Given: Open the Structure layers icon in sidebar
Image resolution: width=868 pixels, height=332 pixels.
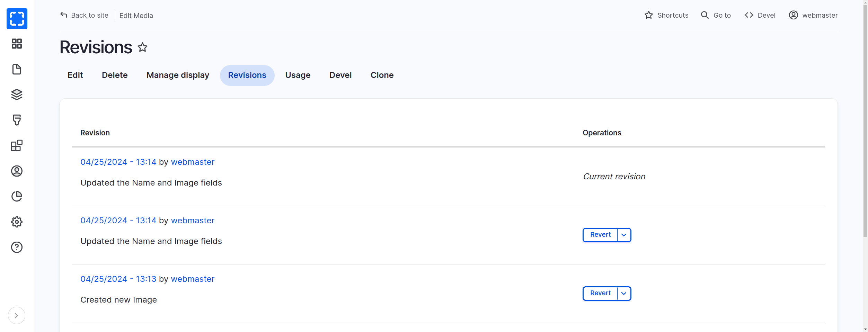Looking at the screenshot, I should pos(17,95).
